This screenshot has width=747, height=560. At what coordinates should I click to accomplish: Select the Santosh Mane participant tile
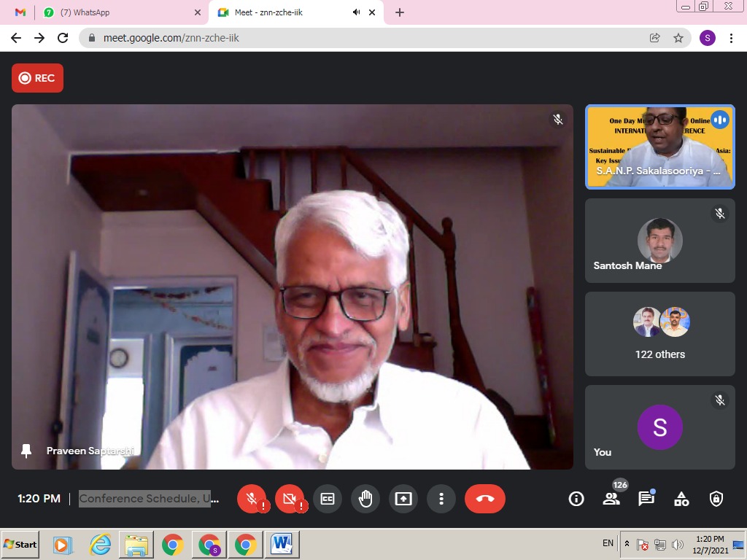(660, 241)
